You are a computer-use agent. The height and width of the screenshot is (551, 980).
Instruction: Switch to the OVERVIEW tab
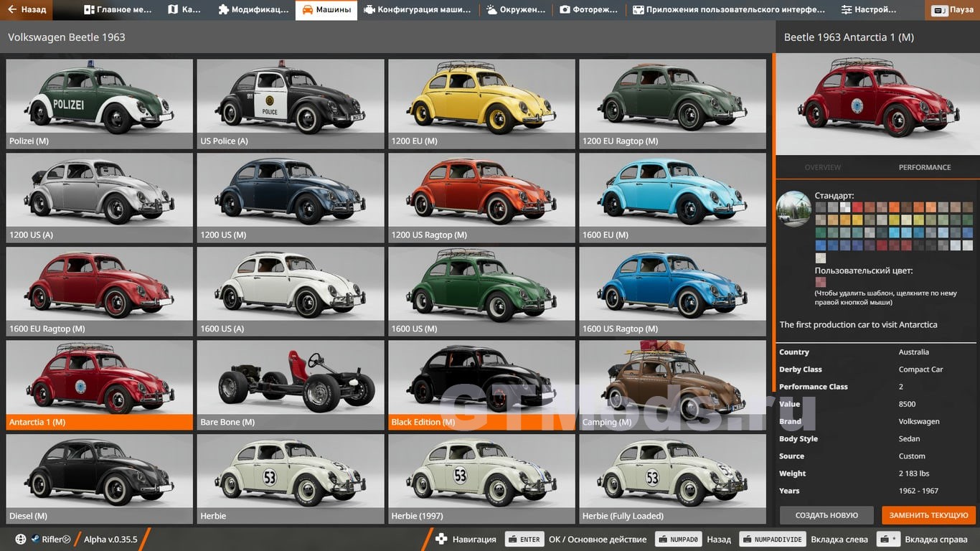[x=822, y=167]
